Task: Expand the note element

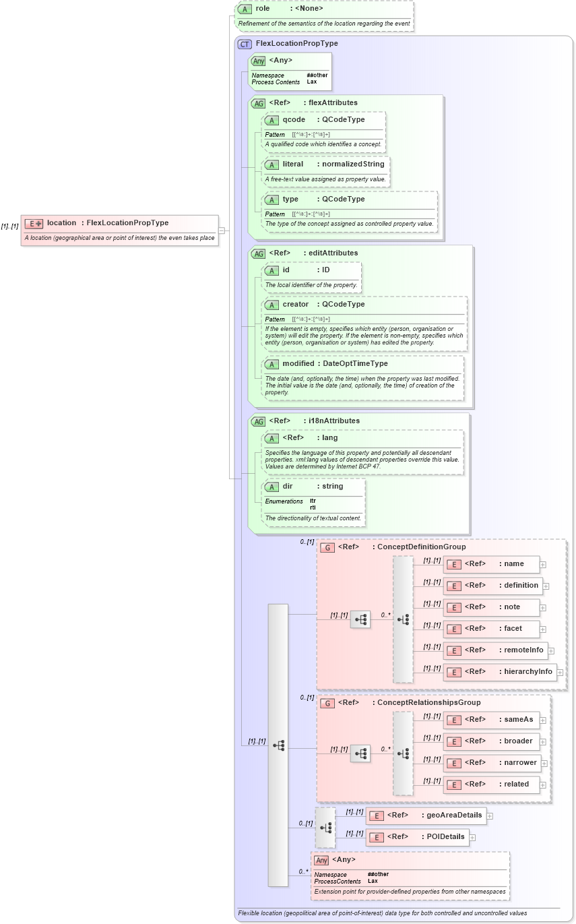Action: (x=543, y=608)
